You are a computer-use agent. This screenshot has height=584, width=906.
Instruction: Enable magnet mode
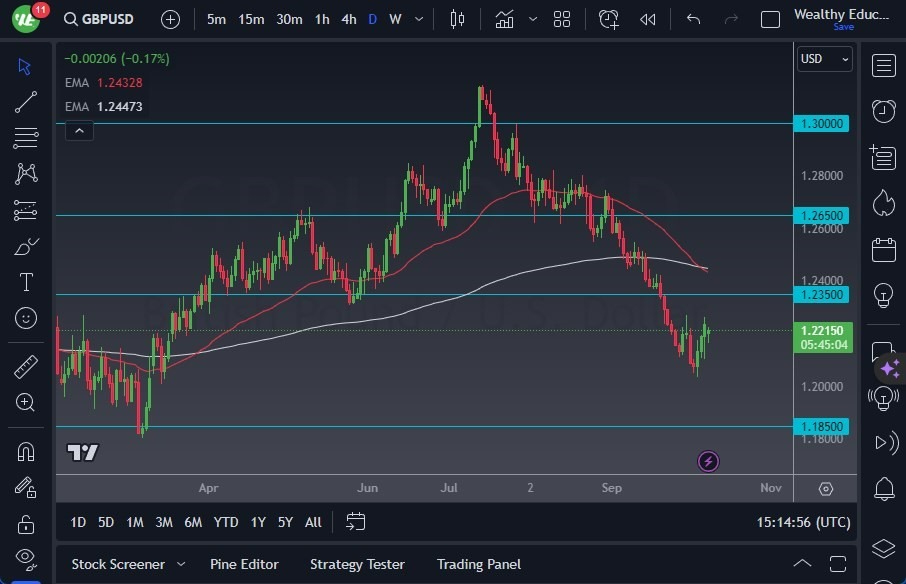(25, 452)
